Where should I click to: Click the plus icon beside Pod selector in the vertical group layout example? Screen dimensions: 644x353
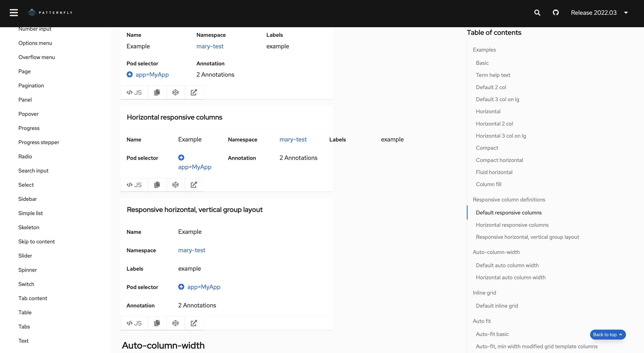pyautogui.click(x=181, y=287)
